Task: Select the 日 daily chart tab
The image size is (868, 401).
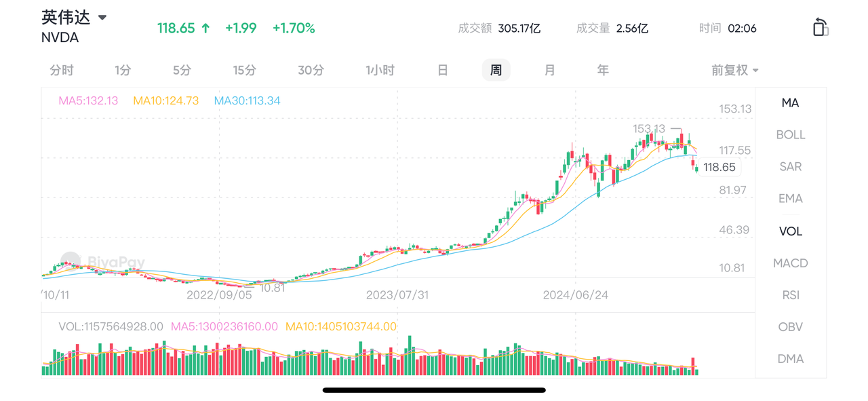Action: pyautogui.click(x=442, y=70)
